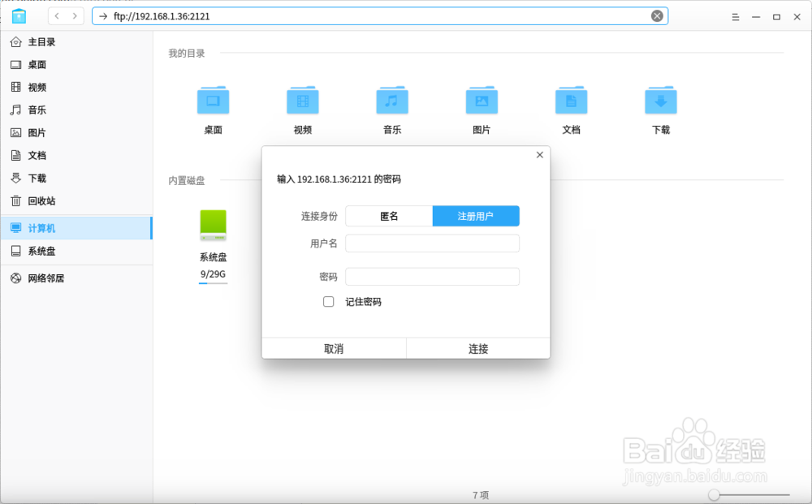Open the 下载 downloads folder icon
Image resolution: width=812 pixels, height=504 pixels.
[660, 100]
